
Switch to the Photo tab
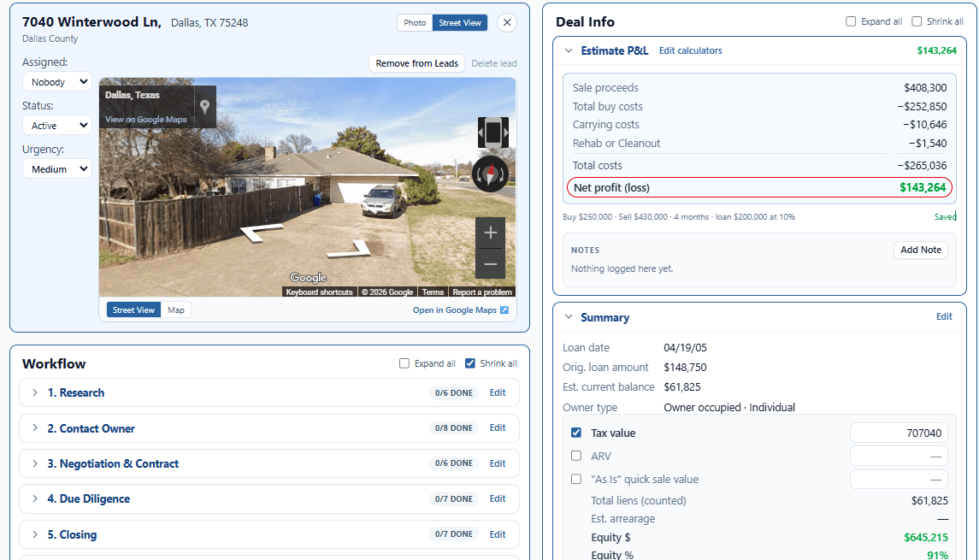(415, 22)
